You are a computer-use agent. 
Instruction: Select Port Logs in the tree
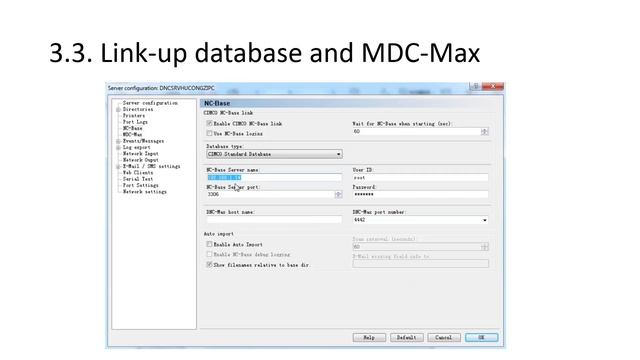[135, 122]
